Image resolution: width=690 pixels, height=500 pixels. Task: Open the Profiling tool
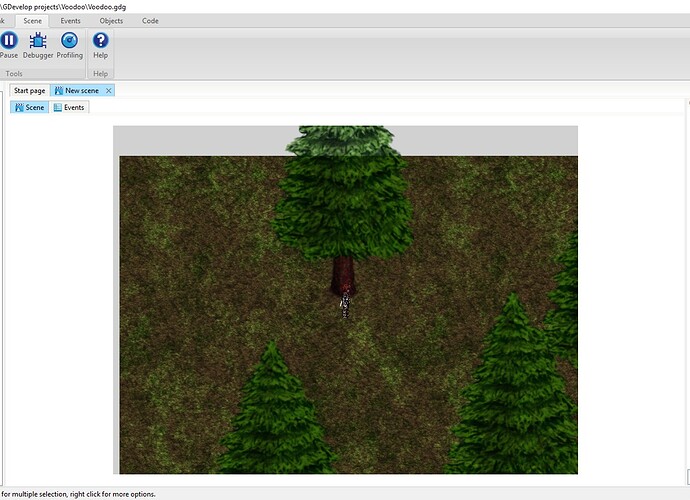click(x=70, y=44)
